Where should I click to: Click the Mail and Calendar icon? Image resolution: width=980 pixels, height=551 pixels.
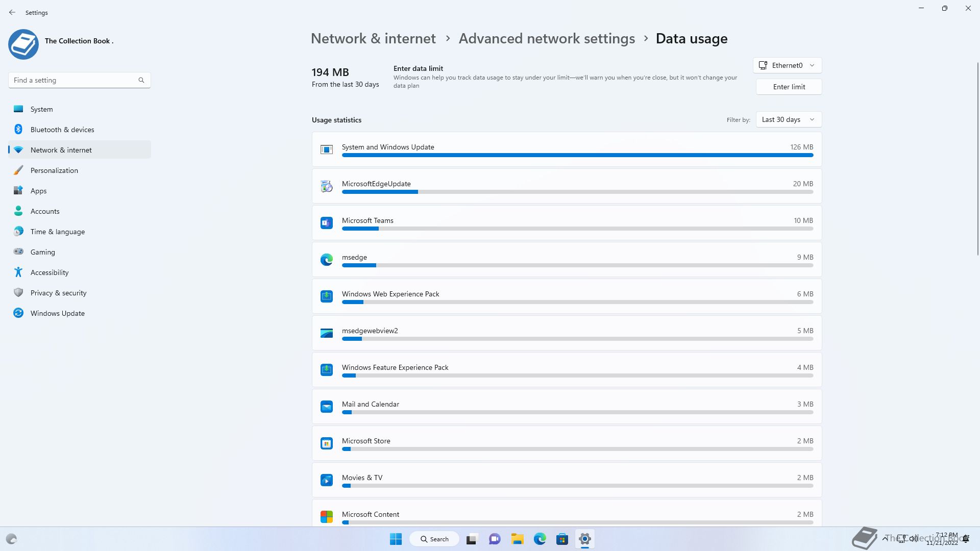[x=327, y=407]
